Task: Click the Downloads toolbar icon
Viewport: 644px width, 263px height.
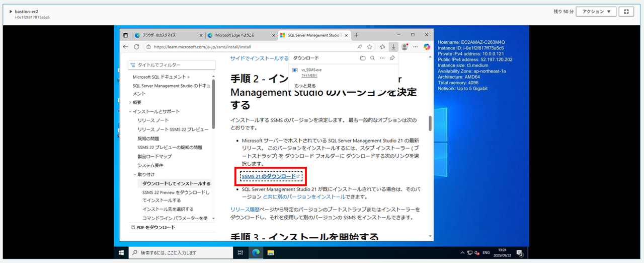Action: click(x=393, y=46)
